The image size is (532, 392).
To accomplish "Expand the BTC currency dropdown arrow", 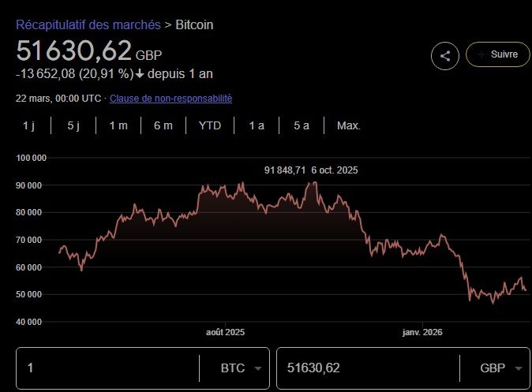I will [x=258, y=368].
